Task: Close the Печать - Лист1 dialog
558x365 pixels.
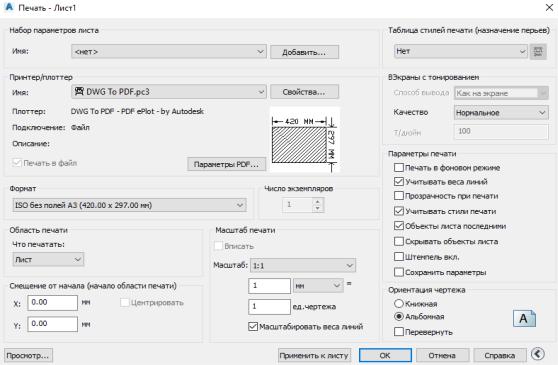Action: 549,7
